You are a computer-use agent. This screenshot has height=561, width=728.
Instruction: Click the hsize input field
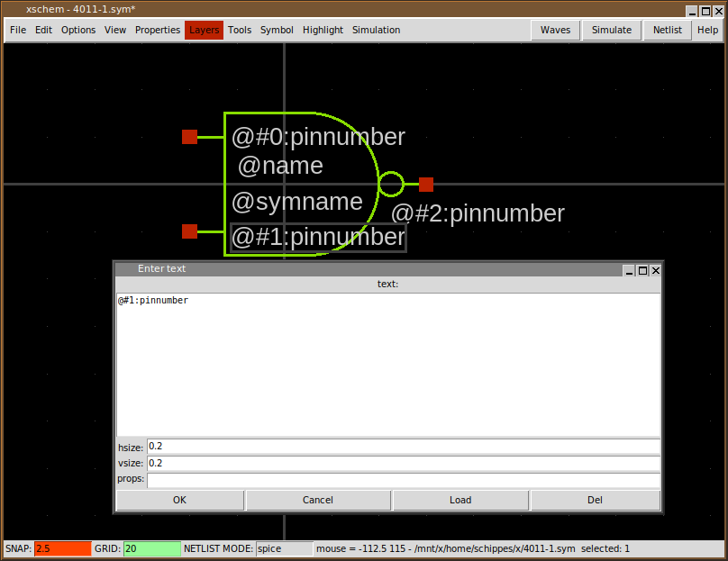pos(403,447)
